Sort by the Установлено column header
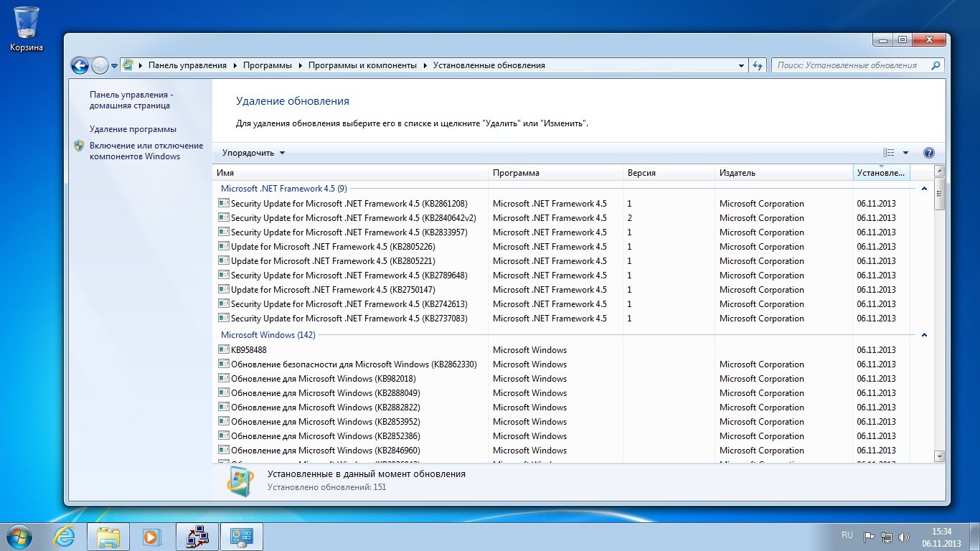 point(882,173)
